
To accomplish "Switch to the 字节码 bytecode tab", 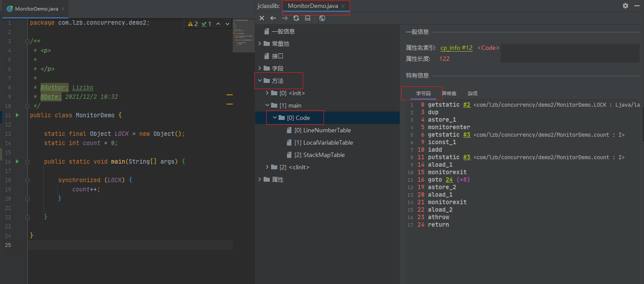I will pyautogui.click(x=423, y=93).
